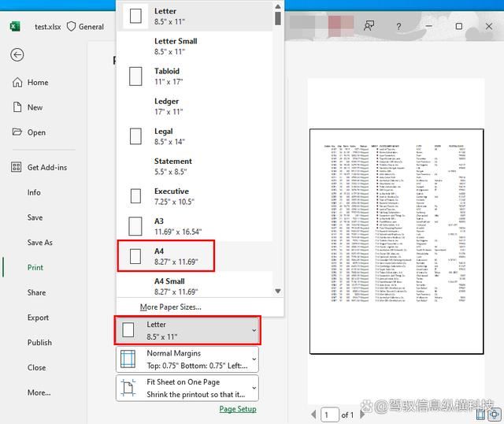
Task: Click the paper size list scrollbar thumb
Action: click(278, 18)
